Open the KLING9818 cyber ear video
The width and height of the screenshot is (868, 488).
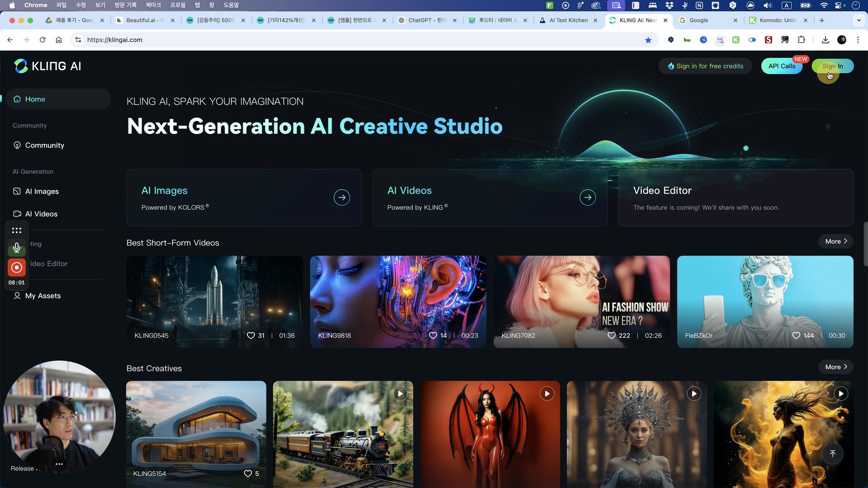(398, 301)
